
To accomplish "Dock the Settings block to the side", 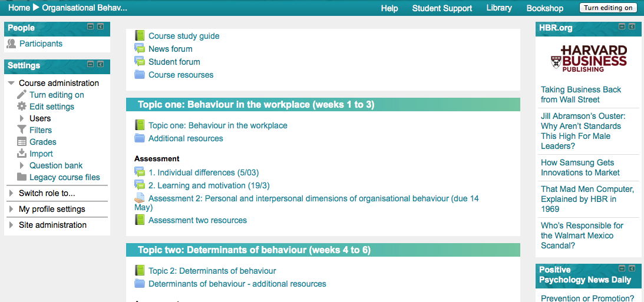I will [x=100, y=64].
